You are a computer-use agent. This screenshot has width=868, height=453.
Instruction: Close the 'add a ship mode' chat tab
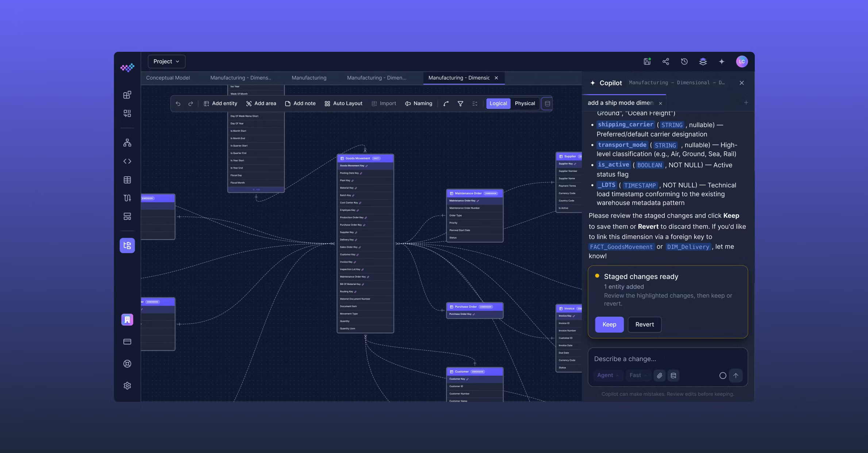pyautogui.click(x=660, y=103)
